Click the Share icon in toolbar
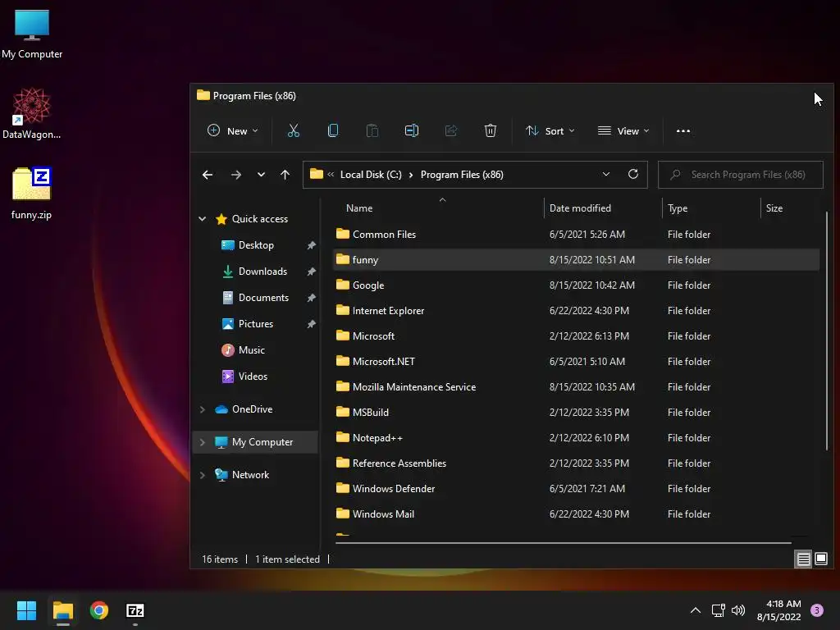Screen dimensions: 840x630 [x=451, y=130]
